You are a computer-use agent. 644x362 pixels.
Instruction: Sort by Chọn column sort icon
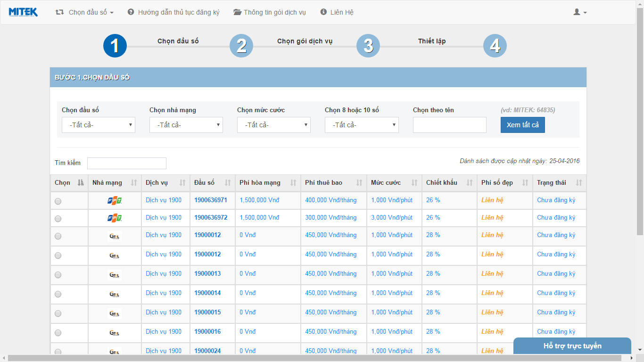[x=81, y=183]
